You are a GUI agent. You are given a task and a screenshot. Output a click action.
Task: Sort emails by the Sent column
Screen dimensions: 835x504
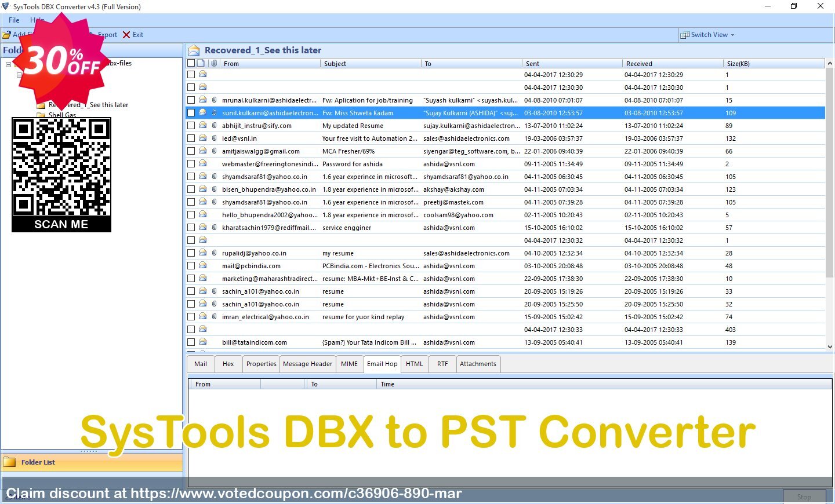tap(572, 64)
